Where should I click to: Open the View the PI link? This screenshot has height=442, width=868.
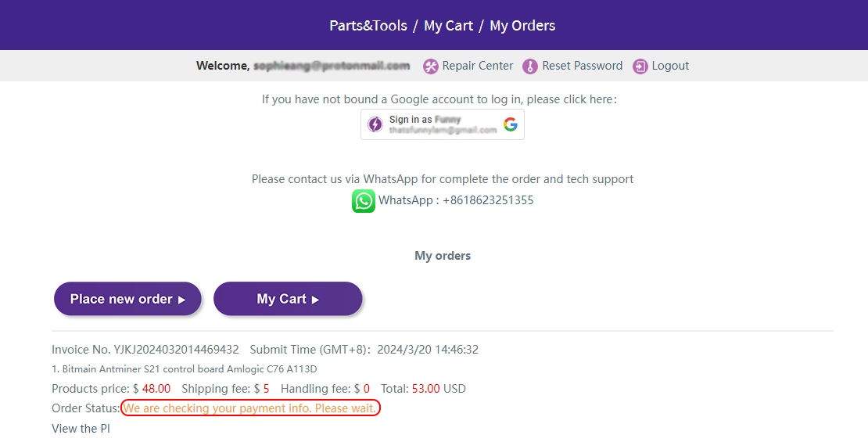[81, 429]
